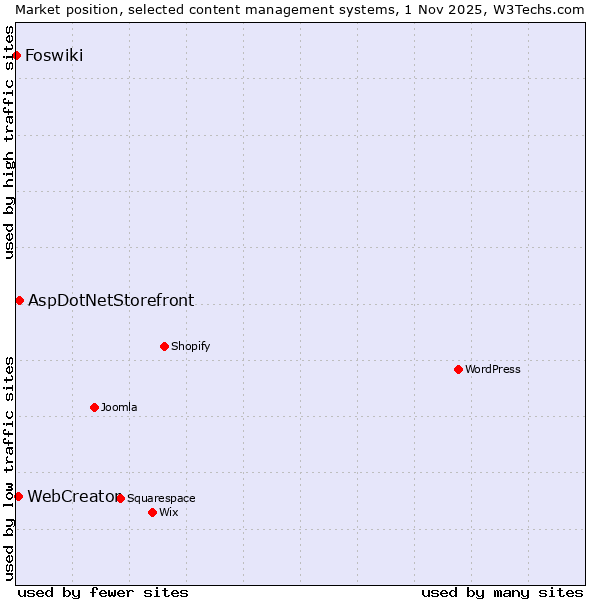Click the Shopify text label
Viewport: 600px width, 600px height.
[x=190, y=346]
